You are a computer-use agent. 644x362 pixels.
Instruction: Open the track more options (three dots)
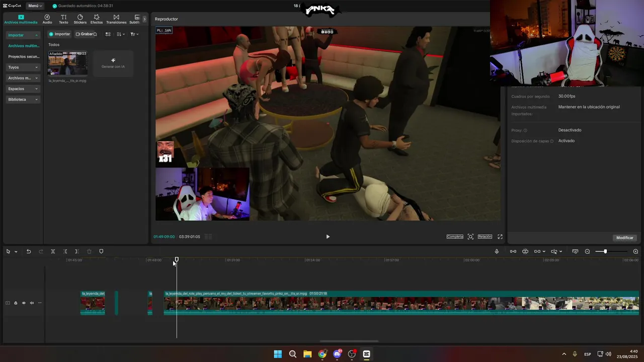pos(40,303)
